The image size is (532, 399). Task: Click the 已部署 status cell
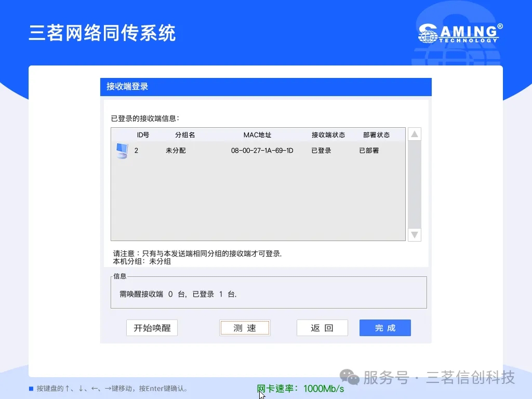(369, 151)
